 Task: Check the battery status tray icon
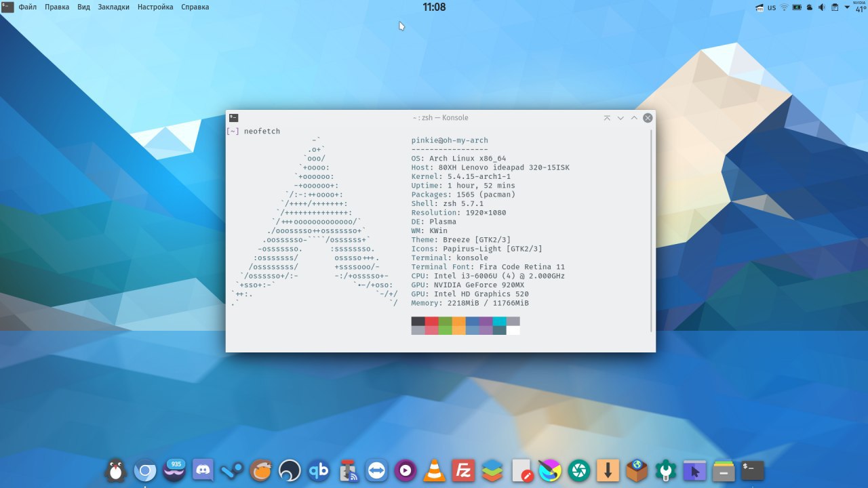tap(797, 7)
